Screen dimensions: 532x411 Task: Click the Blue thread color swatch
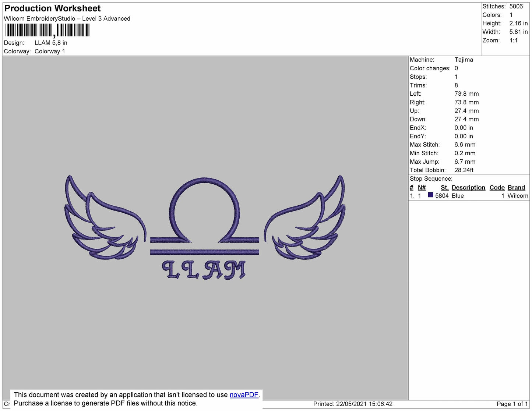coord(430,195)
